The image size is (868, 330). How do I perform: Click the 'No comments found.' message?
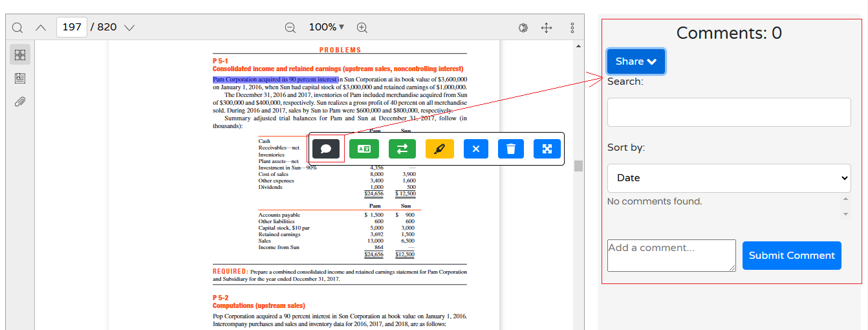655,201
